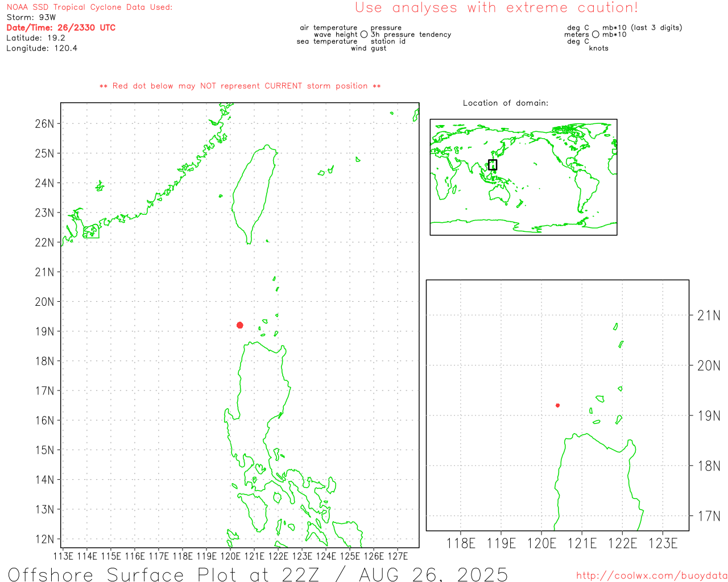Click the 'Use analyses with extreme caution!' warning
Screen dimensions: 728x582
pyautogui.click(x=497, y=8)
